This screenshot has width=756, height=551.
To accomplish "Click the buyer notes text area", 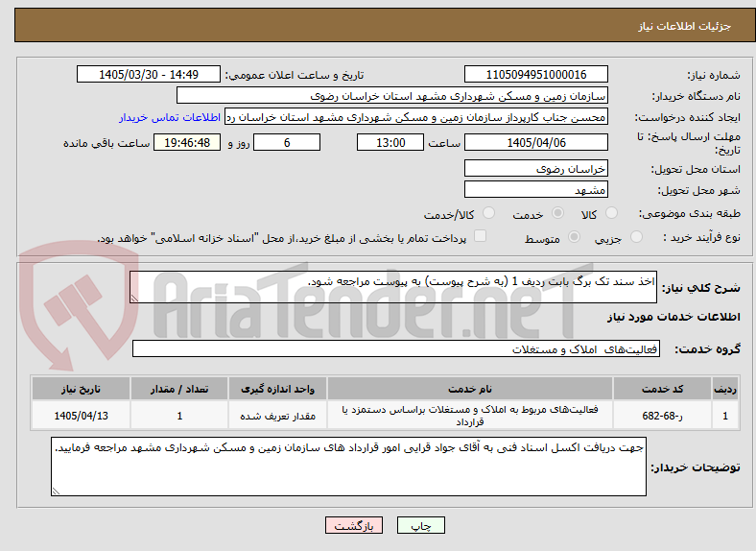I will click(x=348, y=467).
